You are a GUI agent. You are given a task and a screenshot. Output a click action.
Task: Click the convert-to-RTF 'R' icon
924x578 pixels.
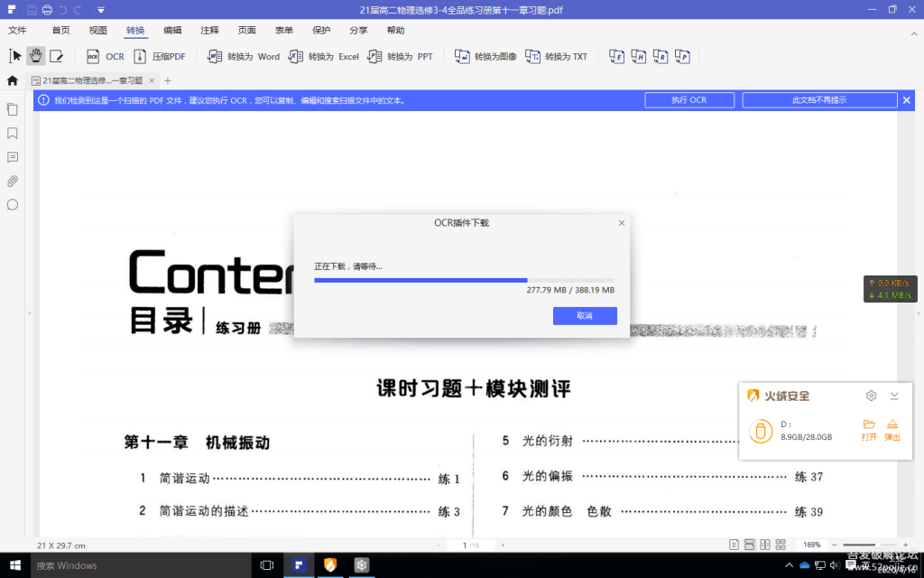pos(661,57)
